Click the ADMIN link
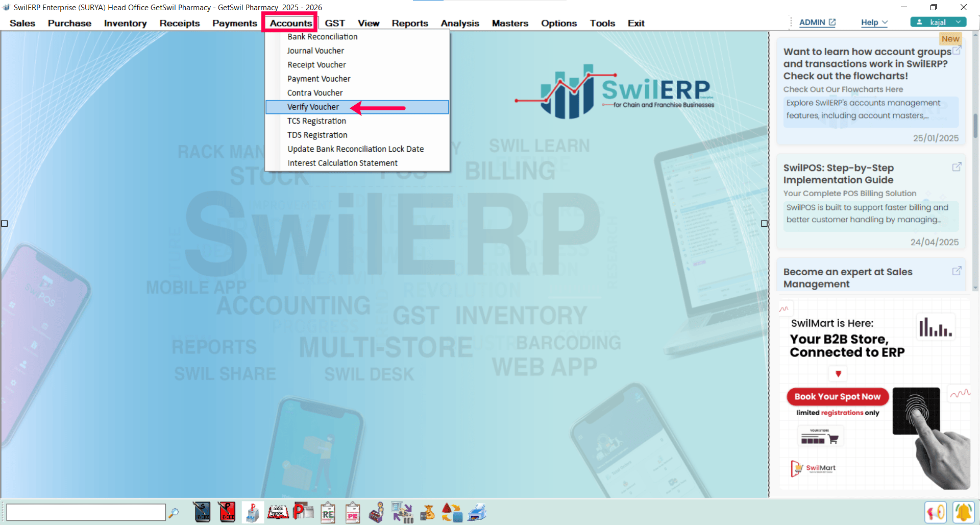980x525 pixels. 812,22
